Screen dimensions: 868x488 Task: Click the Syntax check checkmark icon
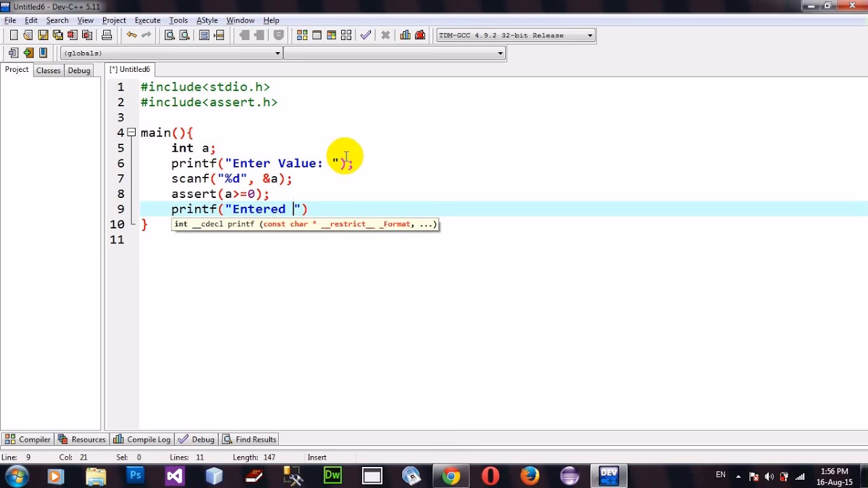[366, 35]
